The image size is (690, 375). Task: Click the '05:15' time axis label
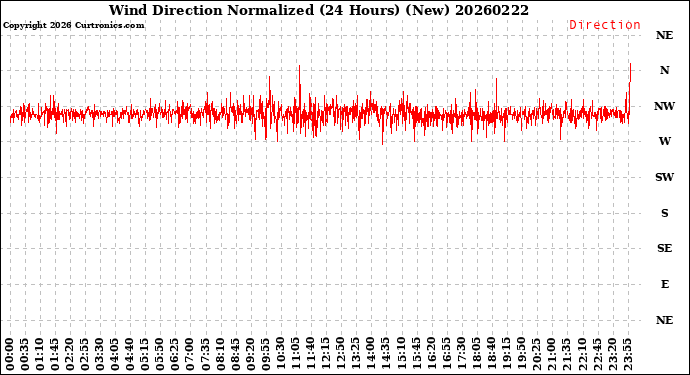[145, 354]
